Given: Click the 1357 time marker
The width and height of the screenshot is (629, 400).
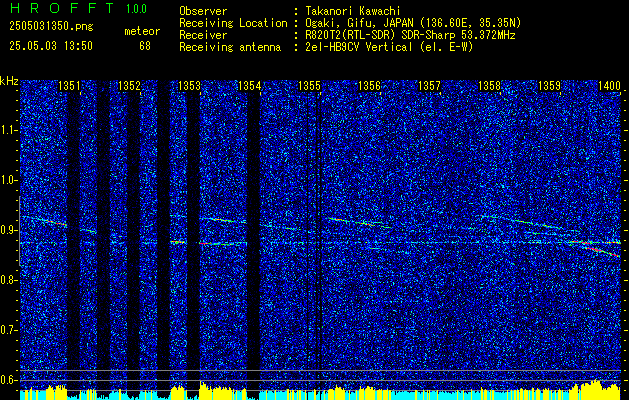Looking at the screenshot, I should tap(429, 86).
